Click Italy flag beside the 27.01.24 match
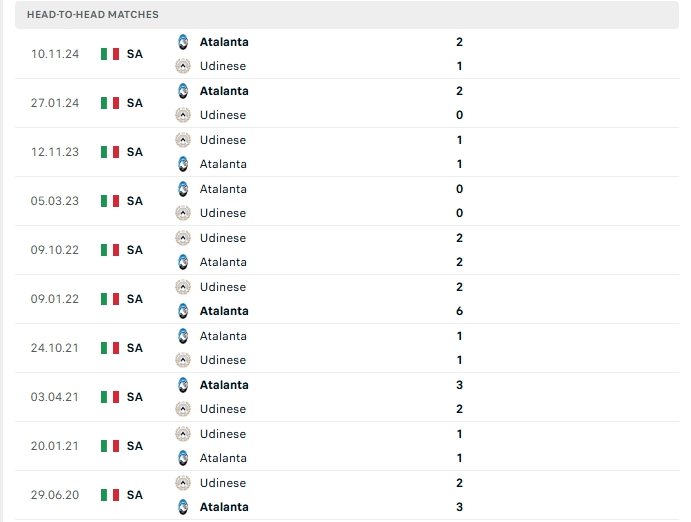 pyautogui.click(x=110, y=103)
